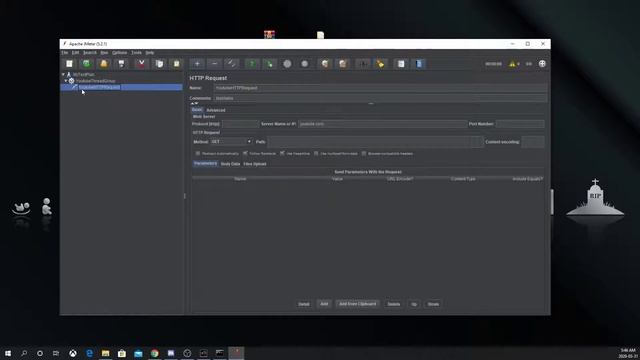Open Xbox from the Windows taskbar
Screen dimensions: 640x360
(73, 353)
